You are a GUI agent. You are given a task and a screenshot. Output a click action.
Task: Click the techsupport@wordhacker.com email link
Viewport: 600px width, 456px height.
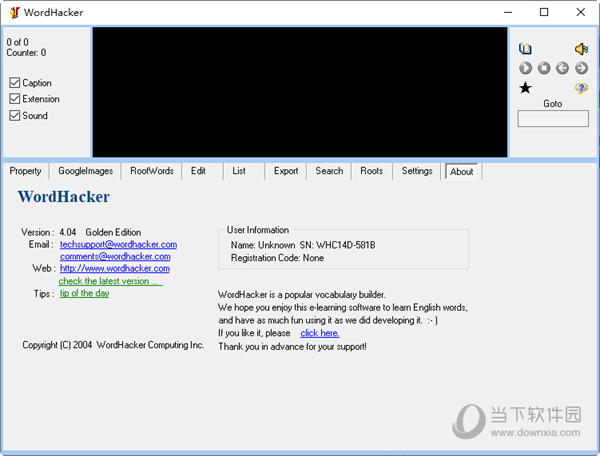(118, 244)
